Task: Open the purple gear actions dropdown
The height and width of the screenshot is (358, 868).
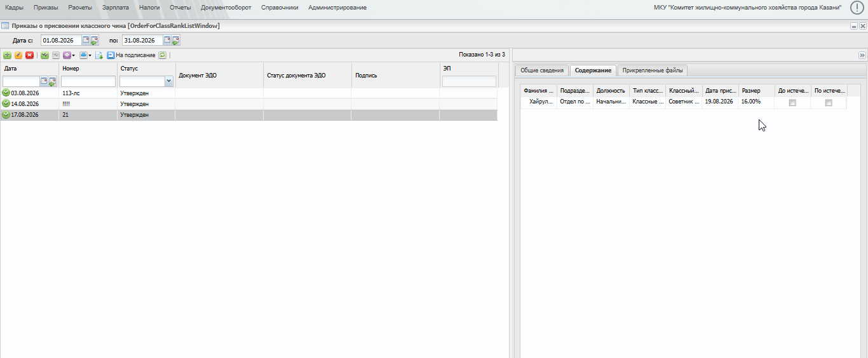Action: coord(69,55)
